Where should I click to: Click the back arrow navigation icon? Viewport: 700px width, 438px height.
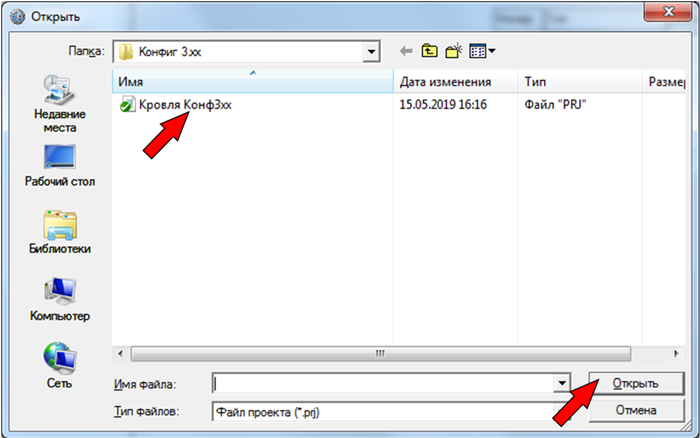click(406, 51)
